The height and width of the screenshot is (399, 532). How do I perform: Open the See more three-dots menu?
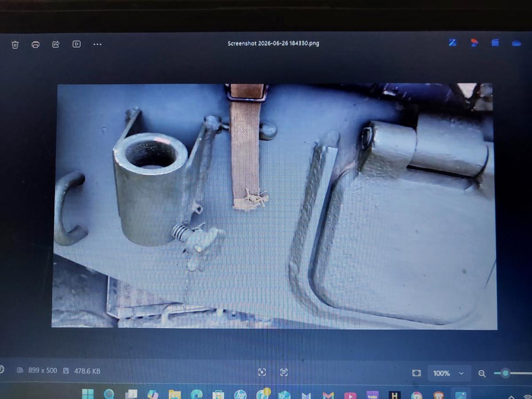[x=98, y=44]
